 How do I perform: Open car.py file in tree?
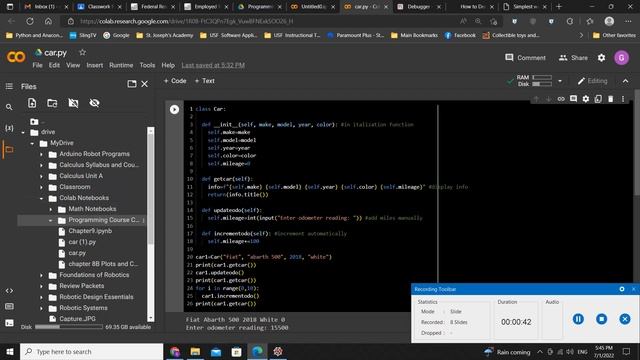(x=77, y=253)
